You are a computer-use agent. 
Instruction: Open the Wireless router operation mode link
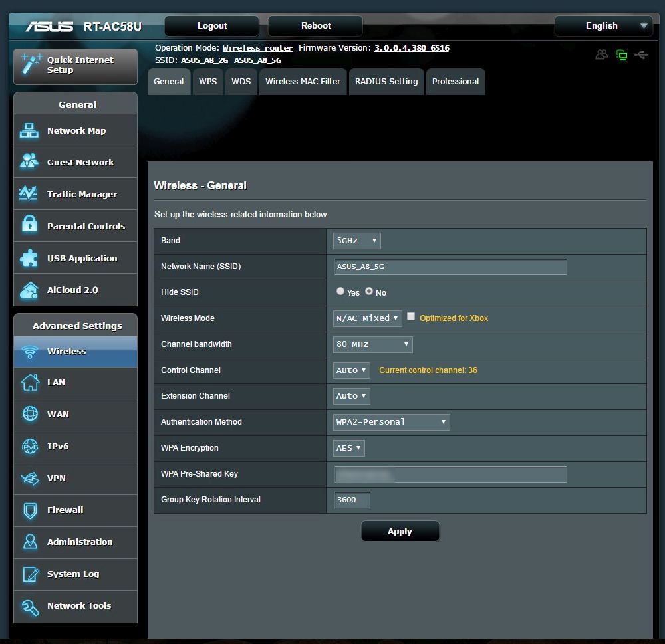click(257, 48)
